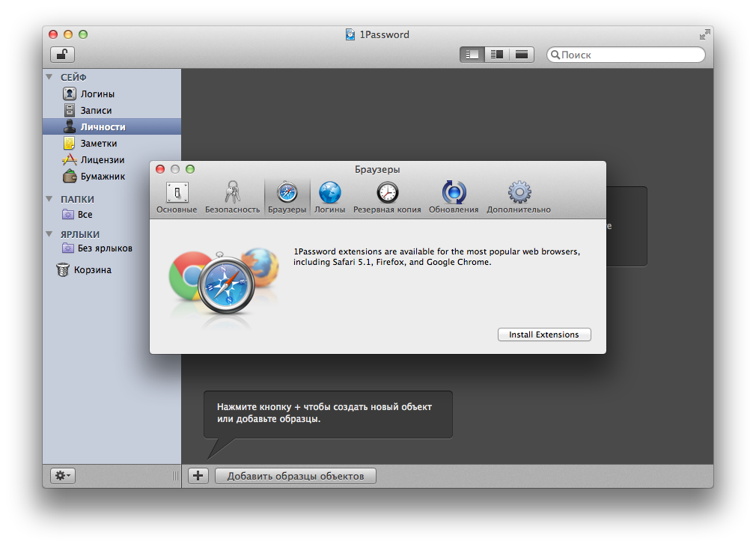Screen dimensions: 756x547
Task: Click the lock vault padlock button
Action: 62,55
